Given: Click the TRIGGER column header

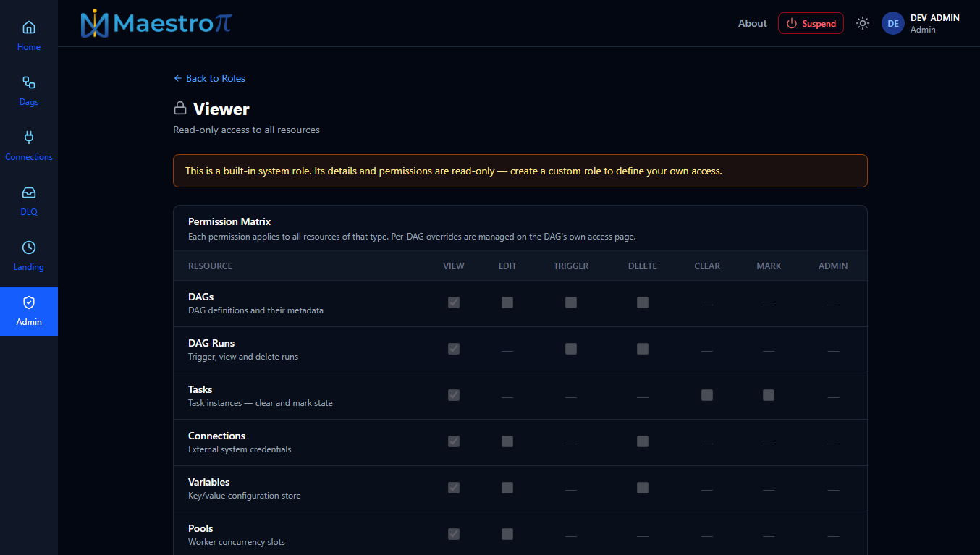Looking at the screenshot, I should [x=571, y=266].
